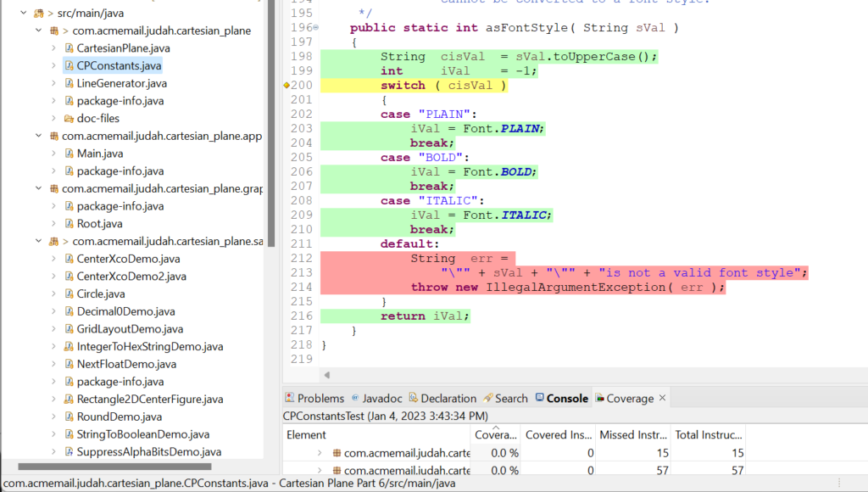Click the src/main/java source folder icon
Viewport: 868px width, 492px height.
coord(37,14)
